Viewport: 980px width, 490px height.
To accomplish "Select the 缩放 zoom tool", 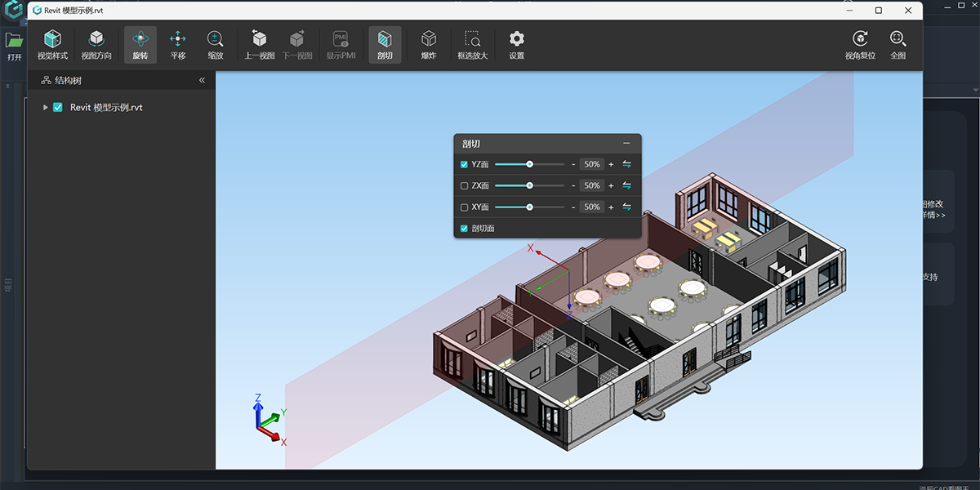I will click(216, 44).
